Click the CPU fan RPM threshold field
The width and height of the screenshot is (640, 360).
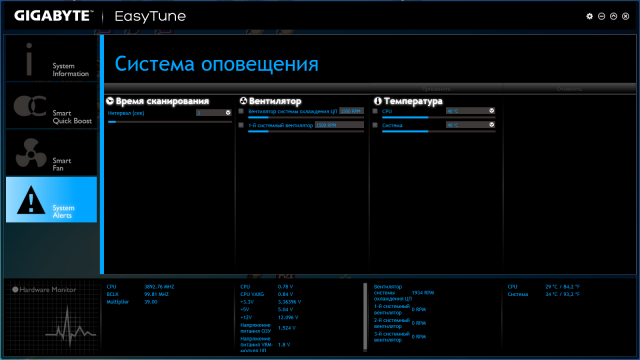(x=351, y=111)
